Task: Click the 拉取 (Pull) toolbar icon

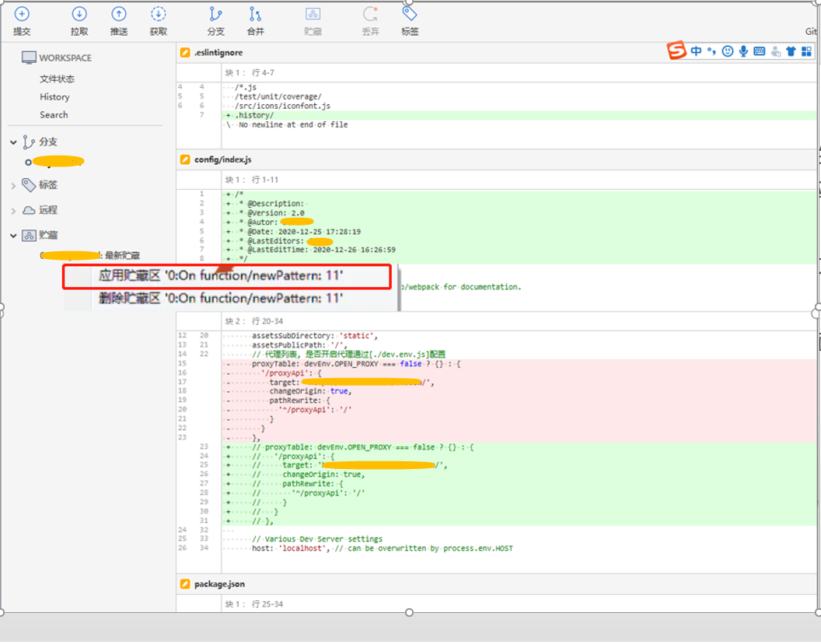Action: point(79,19)
